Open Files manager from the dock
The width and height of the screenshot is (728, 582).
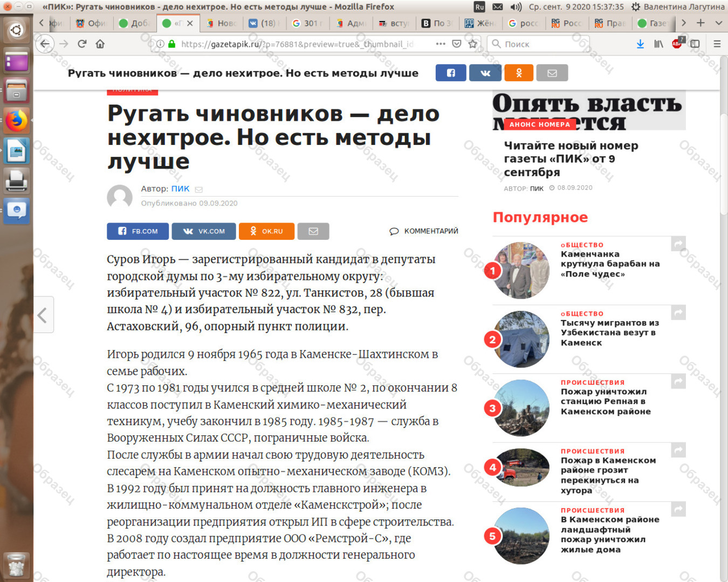[x=16, y=90]
